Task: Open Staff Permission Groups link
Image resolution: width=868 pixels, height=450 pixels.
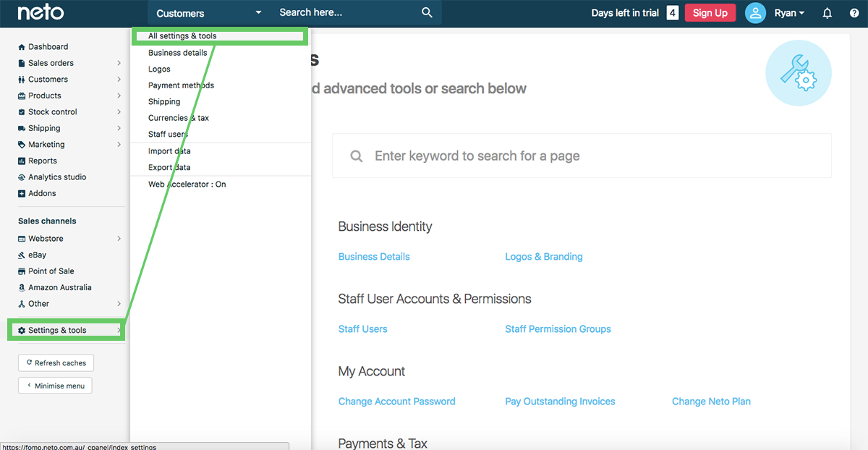Action: [558, 329]
